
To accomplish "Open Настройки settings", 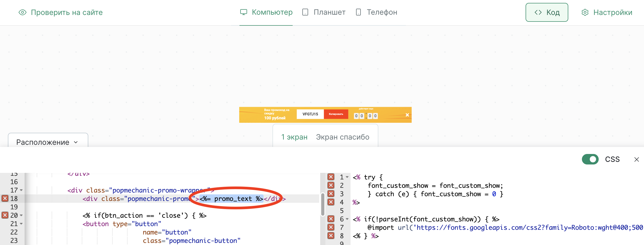I will [x=607, y=12].
